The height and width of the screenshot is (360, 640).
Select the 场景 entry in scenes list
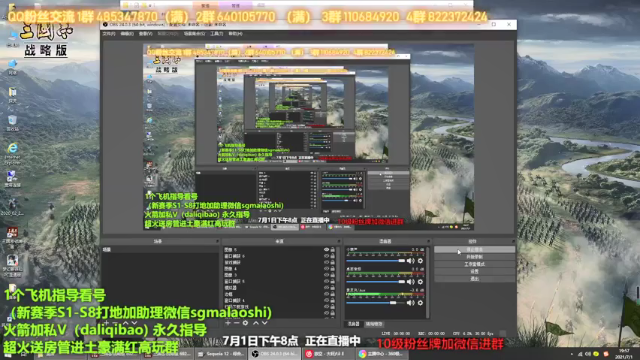tap(160, 249)
